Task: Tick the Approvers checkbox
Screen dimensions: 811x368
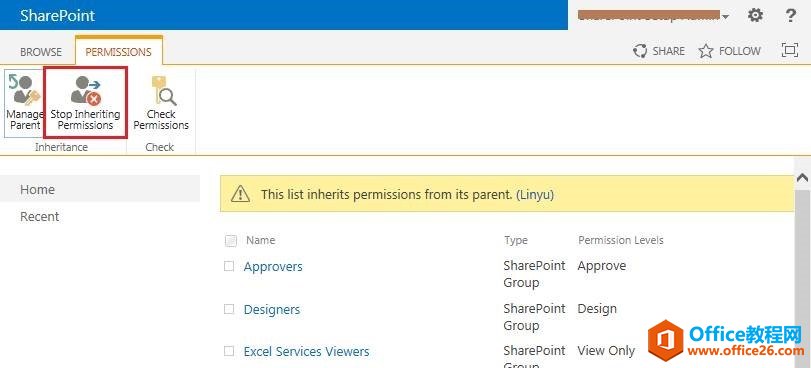Action: click(x=229, y=266)
